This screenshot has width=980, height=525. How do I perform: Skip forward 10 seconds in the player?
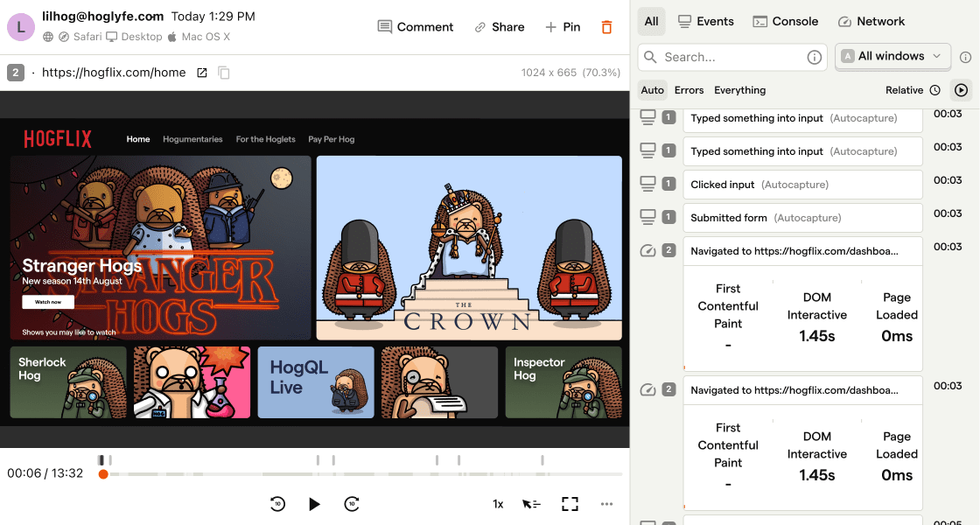click(352, 504)
